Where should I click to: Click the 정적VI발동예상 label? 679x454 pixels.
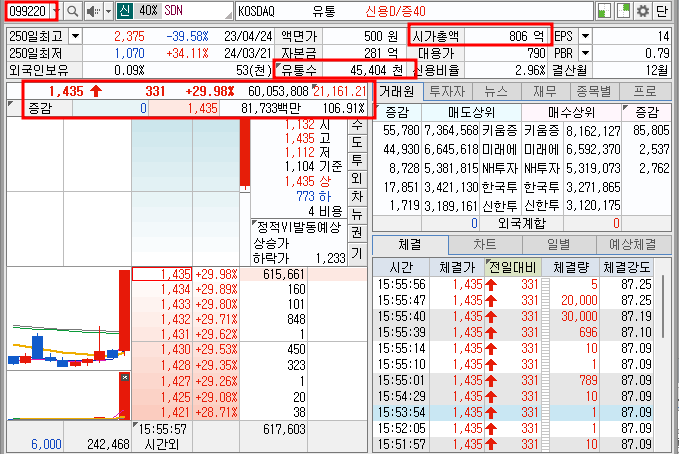tap(299, 227)
